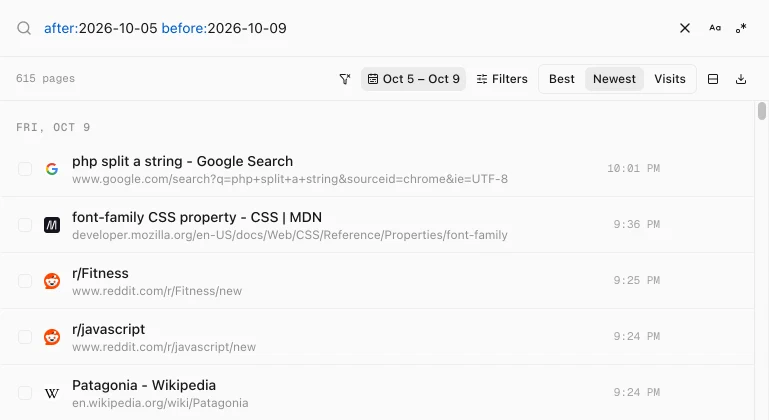Click the clear filters funnel icon
Viewport: 769px width, 420px height.
345,79
